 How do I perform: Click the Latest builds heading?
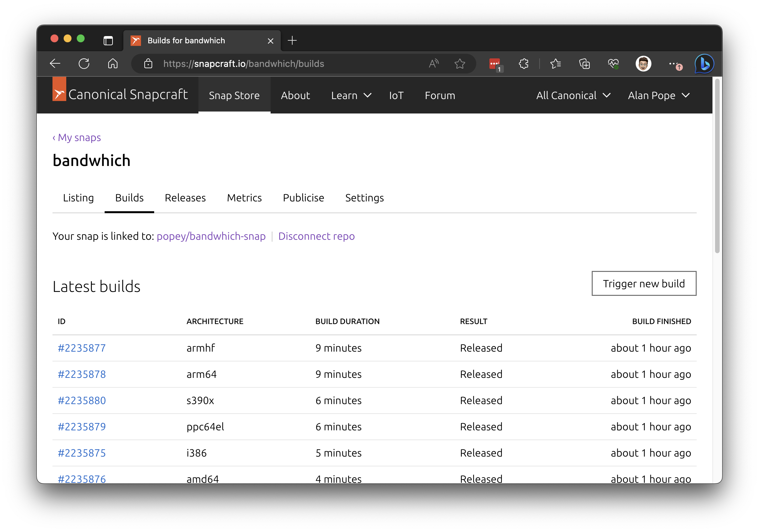click(x=96, y=286)
